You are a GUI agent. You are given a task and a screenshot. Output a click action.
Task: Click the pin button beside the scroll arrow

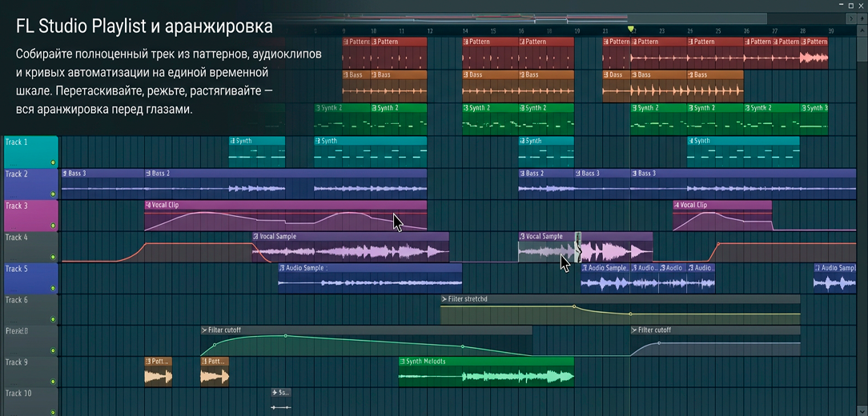pos(862,19)
